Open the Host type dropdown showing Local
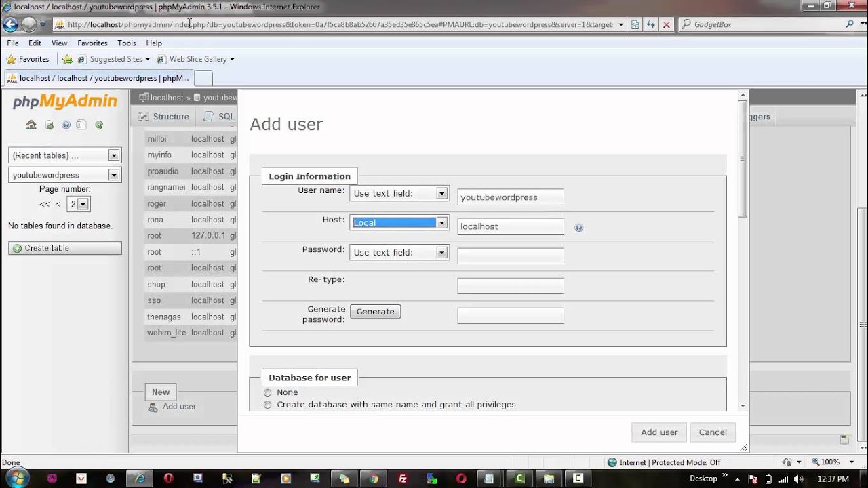This screenshot has height=488, width=868. point(399,222)
